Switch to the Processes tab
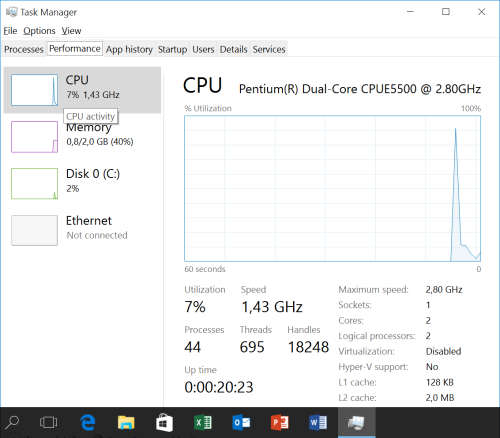This screenshot has width=500, height=438. point(24,49)
